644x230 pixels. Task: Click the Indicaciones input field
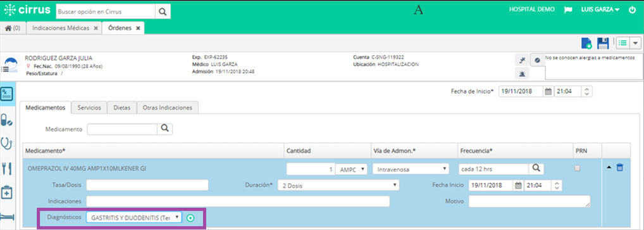pyautogui.click(x=238, y=201)
